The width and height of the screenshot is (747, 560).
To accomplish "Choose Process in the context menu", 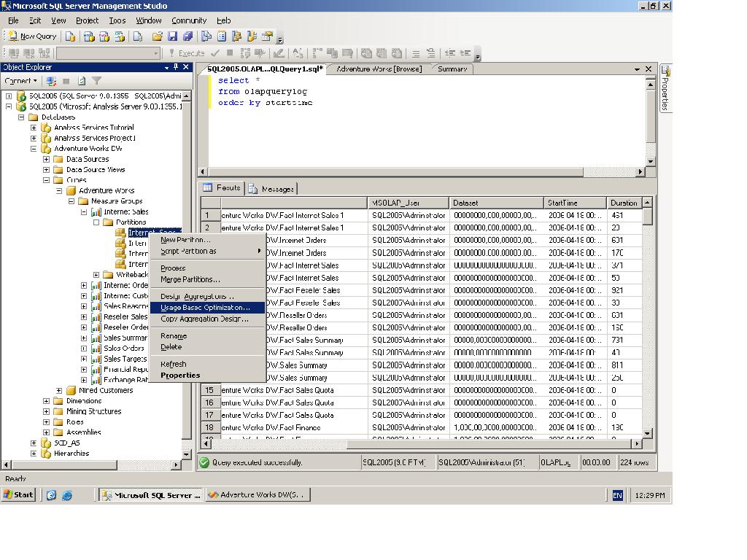I will [x=173, y=268].
